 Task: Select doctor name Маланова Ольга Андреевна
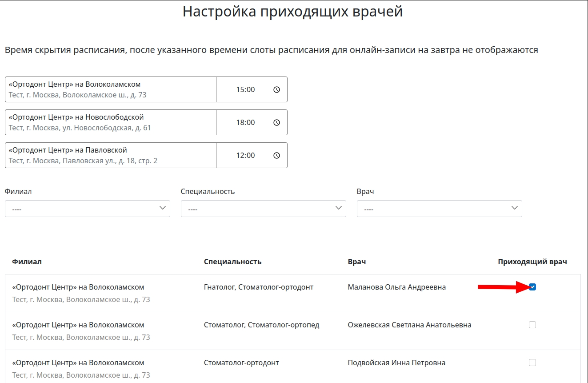(x=396, y=287)
